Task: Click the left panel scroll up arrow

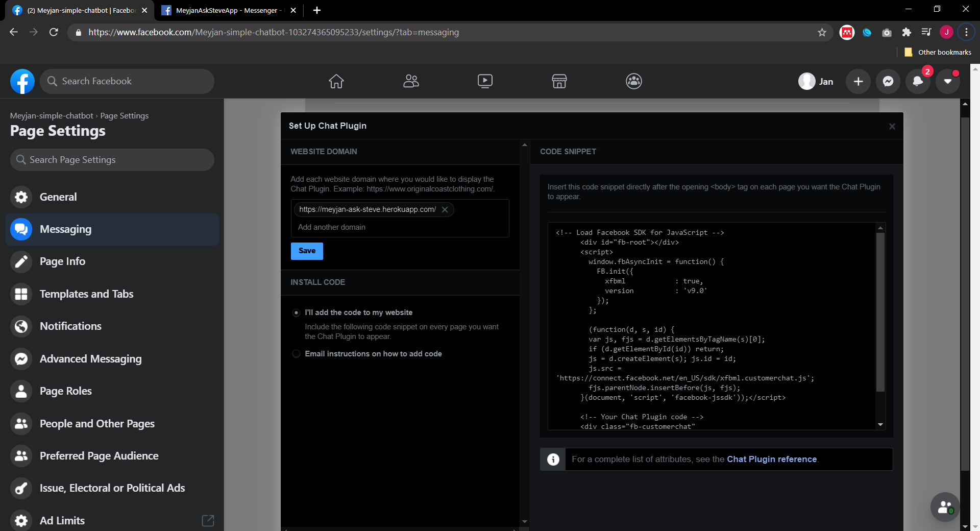Action: tap(524, 145)
